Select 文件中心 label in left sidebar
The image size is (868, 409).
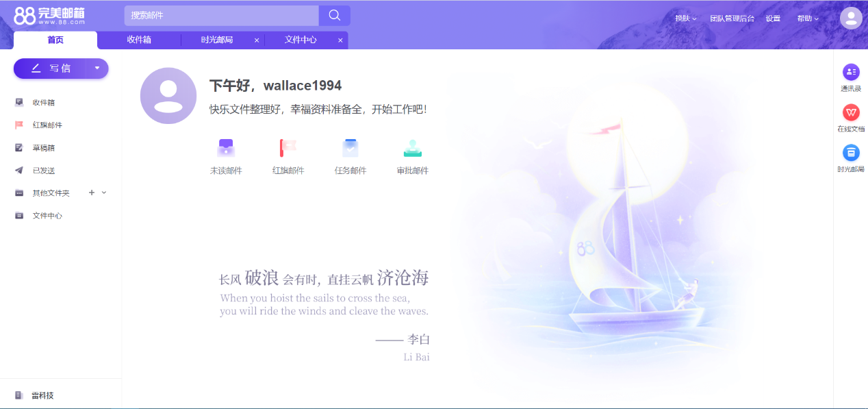pyautogui.click(x=47, y=216)
